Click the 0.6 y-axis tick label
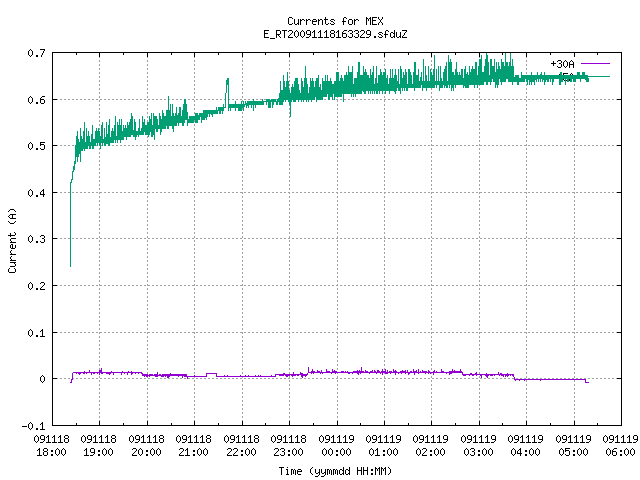Viewport: 640px width, 480px height. coord(36,100)
